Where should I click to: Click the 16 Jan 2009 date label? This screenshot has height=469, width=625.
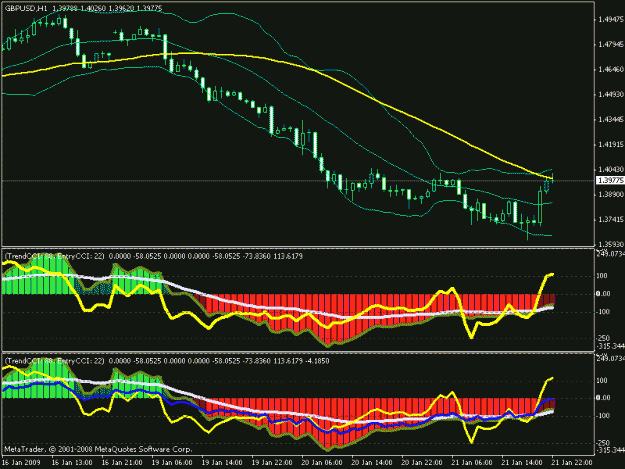[x=21, y=463]
